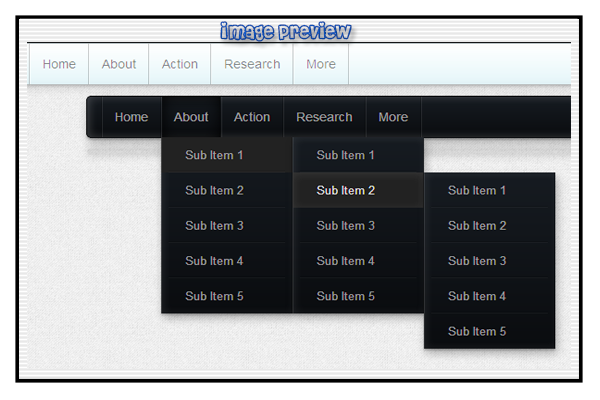Choose Action in the light menu bar
600x400 pixels.
pyautogui.click(x=179, y=64)
